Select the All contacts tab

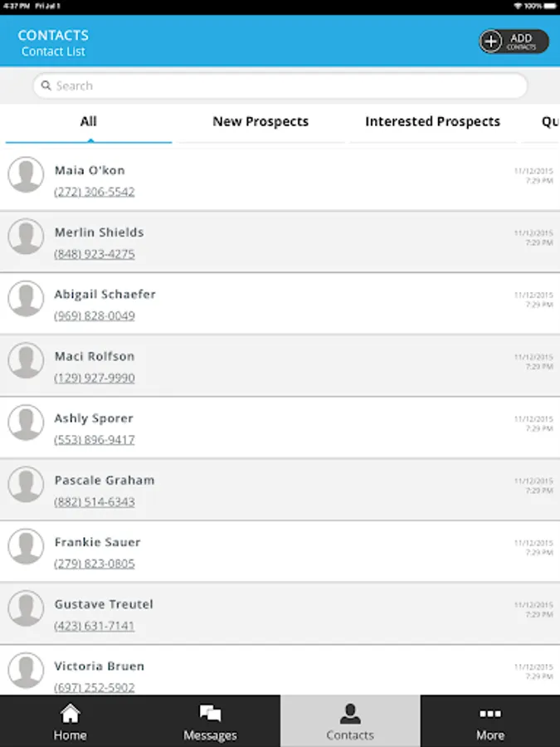[89, 122]
